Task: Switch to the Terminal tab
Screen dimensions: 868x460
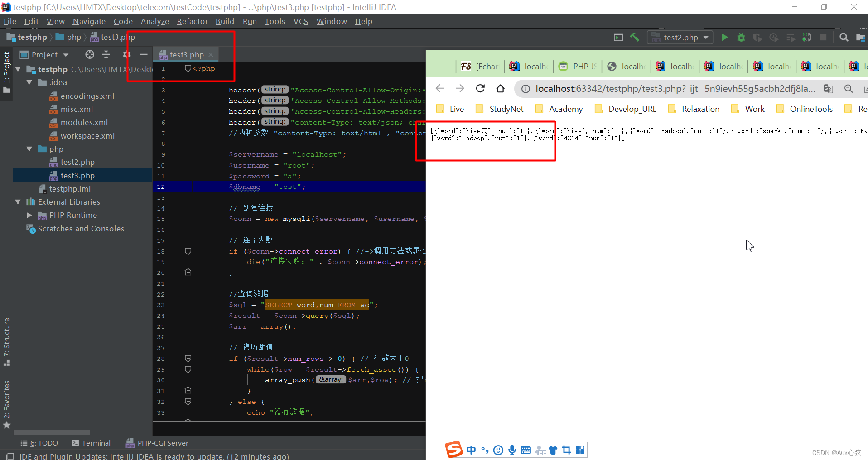Action: tap(96, 443)
